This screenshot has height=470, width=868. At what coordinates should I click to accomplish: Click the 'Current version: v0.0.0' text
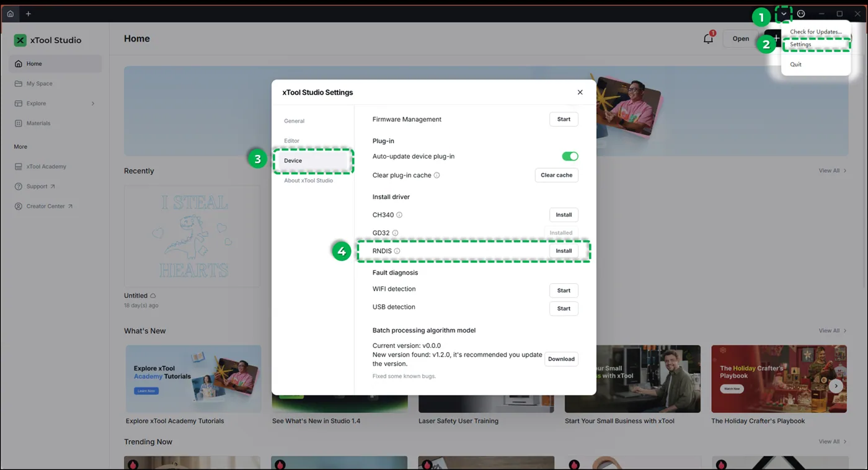pos(407,346)
